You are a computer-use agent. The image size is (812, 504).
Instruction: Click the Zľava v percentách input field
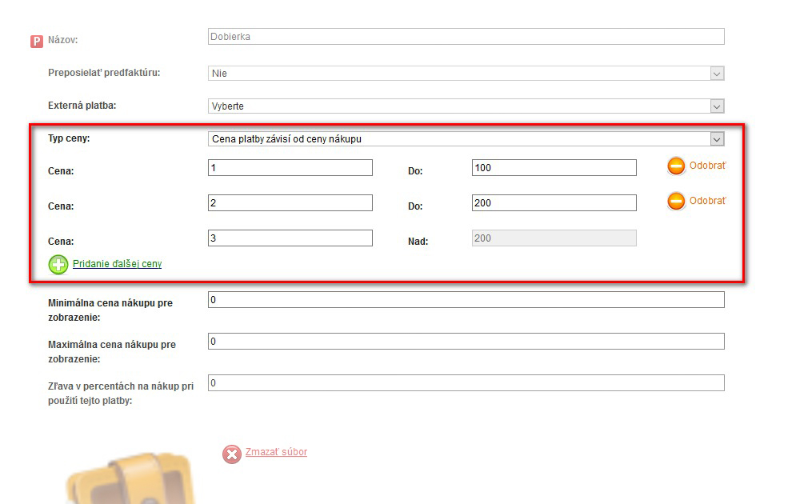(x=466, y=383)
